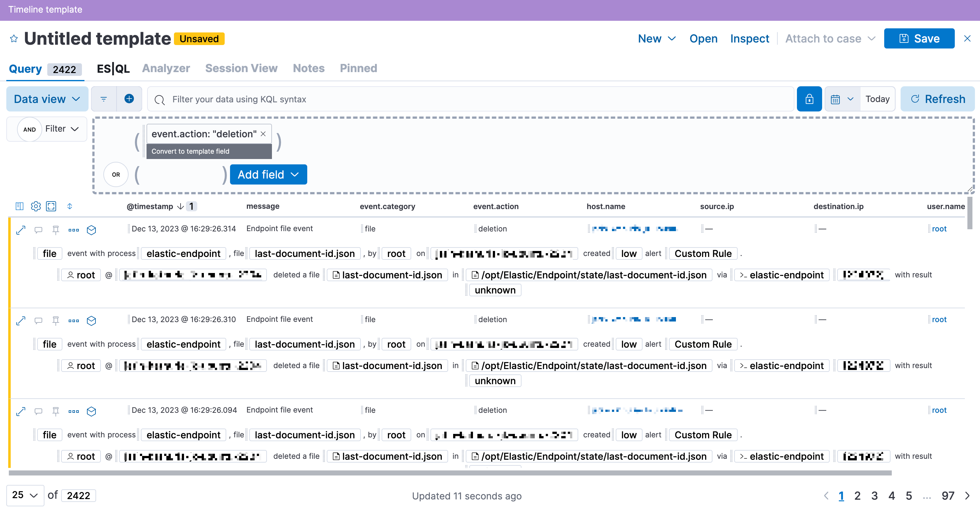This screenshot has width=980, height=512.
Task: Click page 2 in pagination controls
Action: click(x=857, y=495)
